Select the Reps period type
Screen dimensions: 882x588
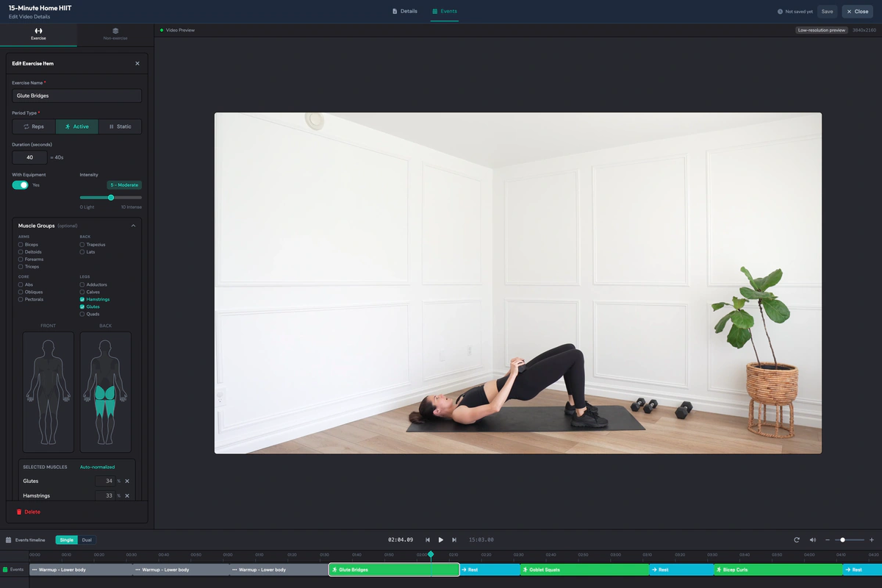tap(34, 126)
